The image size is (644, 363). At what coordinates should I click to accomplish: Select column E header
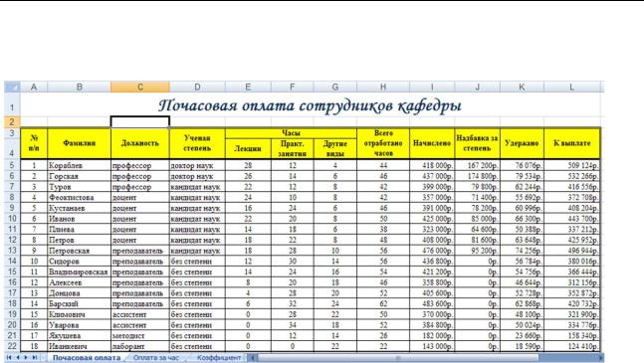tap(248, 87)
